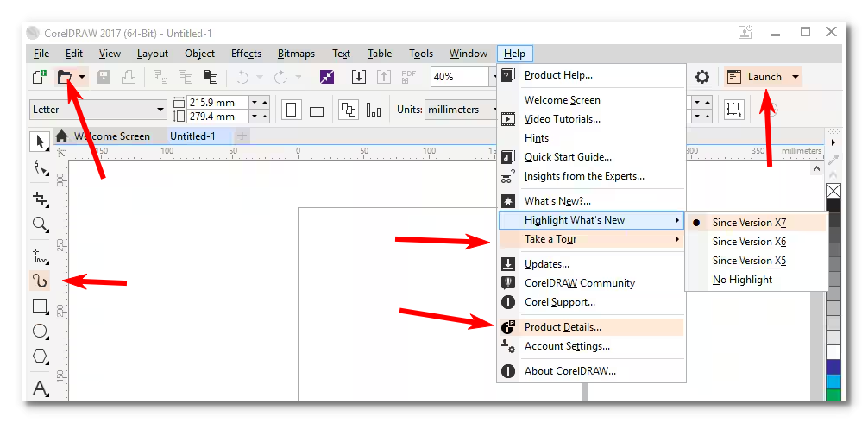The image size is (868, 423).
Task: Select the Artistic Media tool
Action: pos(40,281)
